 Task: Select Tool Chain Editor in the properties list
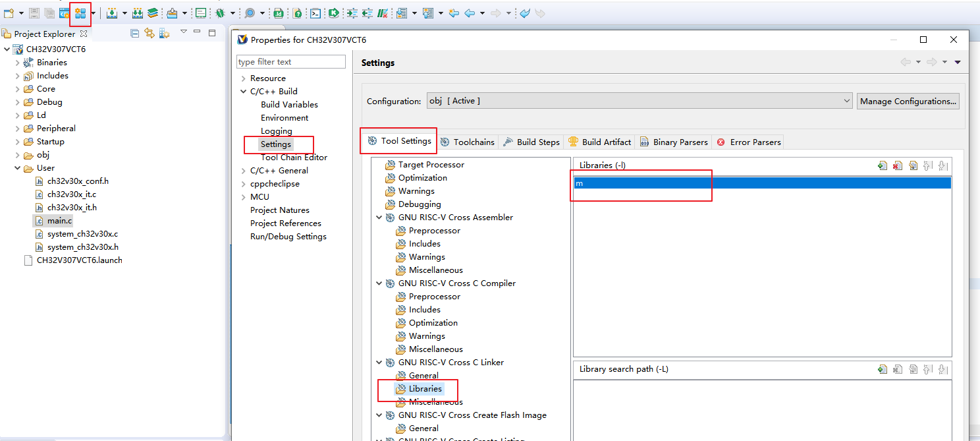coord(294,158)
